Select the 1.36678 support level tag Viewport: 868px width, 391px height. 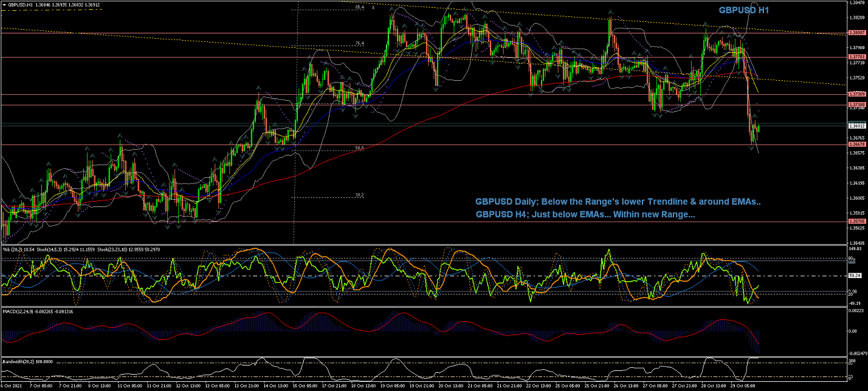(x=856, y=144)
